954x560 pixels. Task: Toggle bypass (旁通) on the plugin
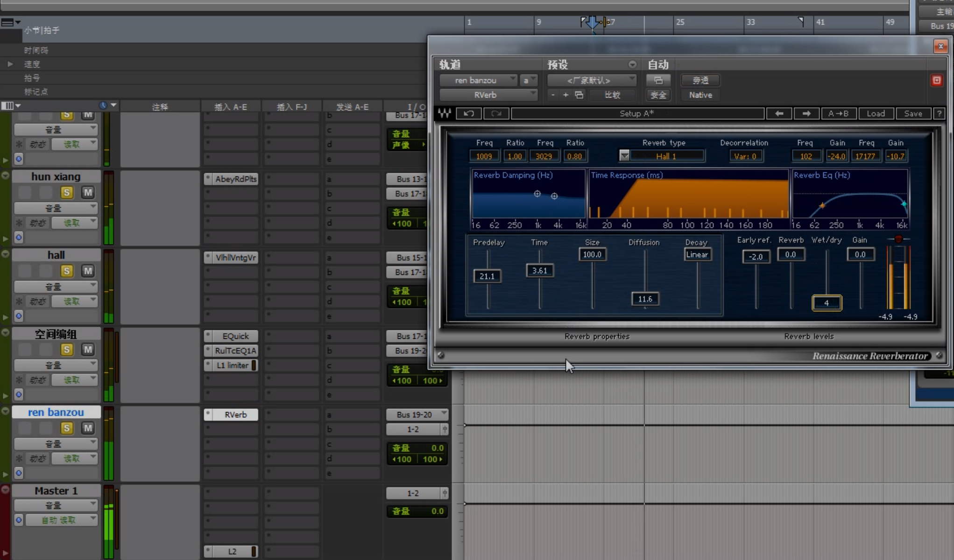coord(700,80)
